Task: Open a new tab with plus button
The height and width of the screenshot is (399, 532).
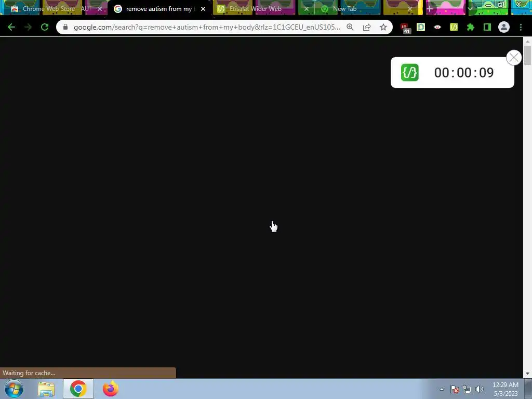Action: [430, 9]
